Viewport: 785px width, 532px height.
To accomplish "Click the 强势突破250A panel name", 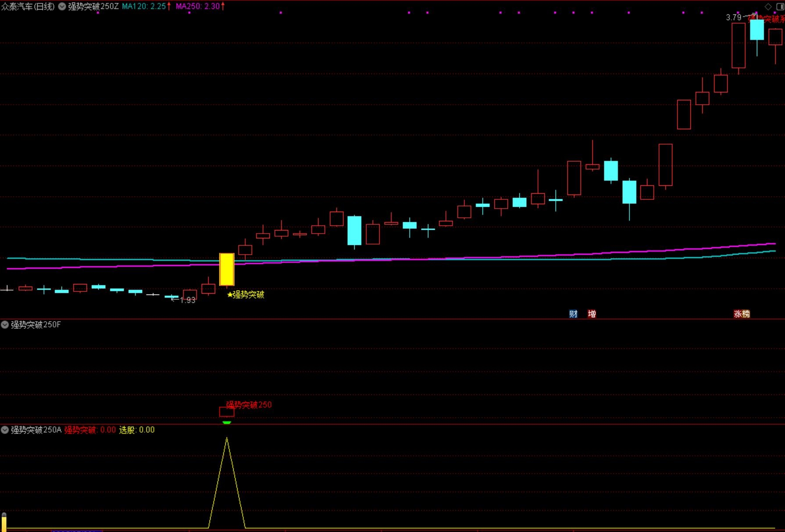I will [36, 430].
